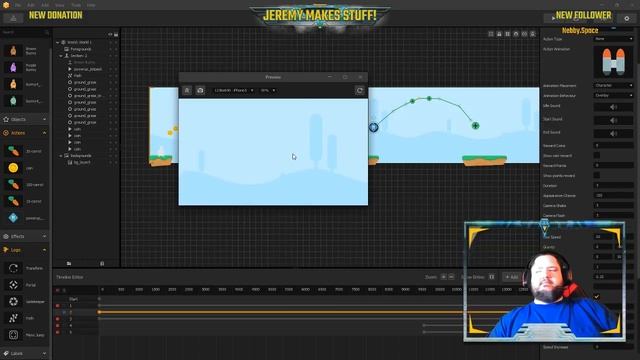Screen dimensions: 640x360
Task: Select the Portal logic icon
Action: [13, 285]
